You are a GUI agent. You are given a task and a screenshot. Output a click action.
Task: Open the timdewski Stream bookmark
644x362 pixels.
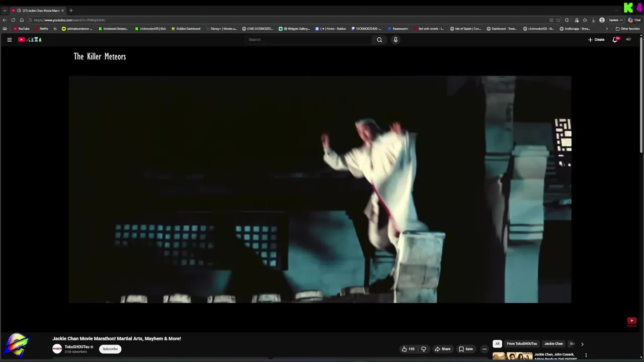point(113,29)
